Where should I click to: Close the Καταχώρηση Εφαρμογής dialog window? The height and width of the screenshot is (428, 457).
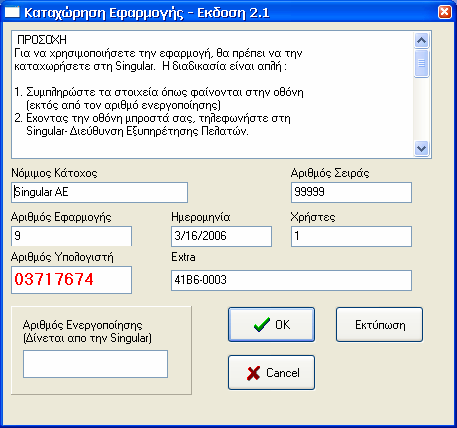coord(445,12)
